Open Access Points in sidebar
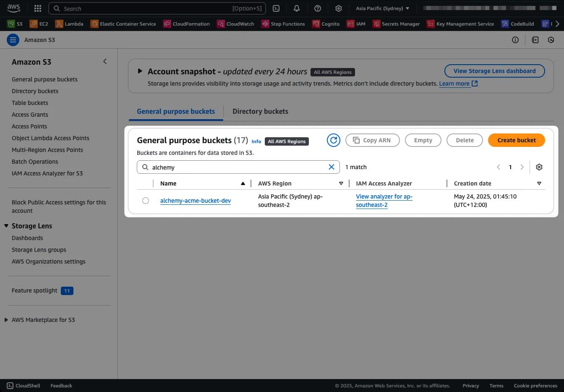 29,126
